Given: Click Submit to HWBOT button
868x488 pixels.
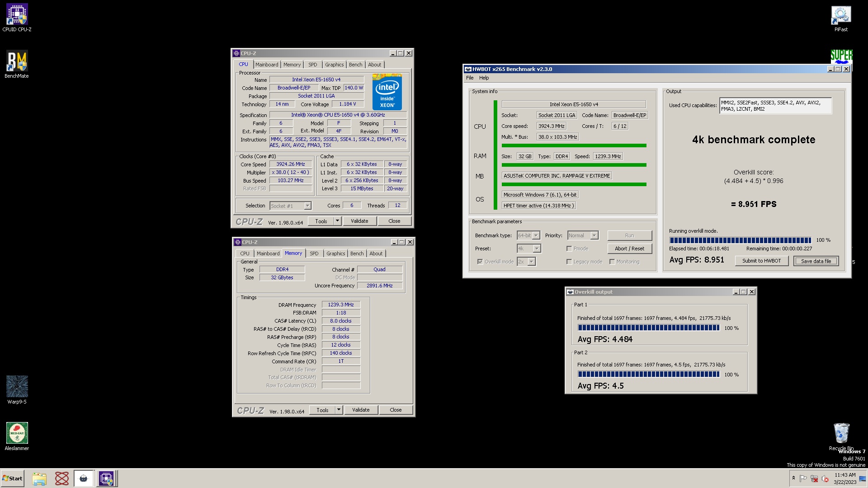Looking at the screenshot, I should 761,261.
